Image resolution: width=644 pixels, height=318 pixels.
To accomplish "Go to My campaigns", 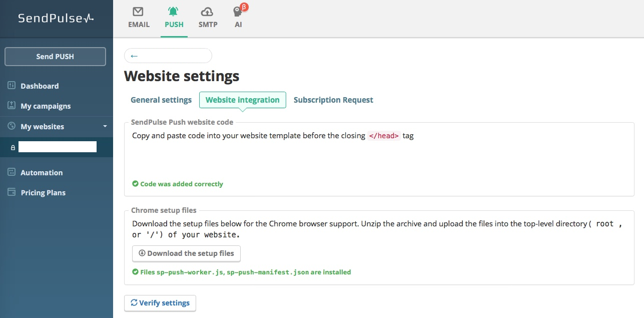I will point(46,106).
